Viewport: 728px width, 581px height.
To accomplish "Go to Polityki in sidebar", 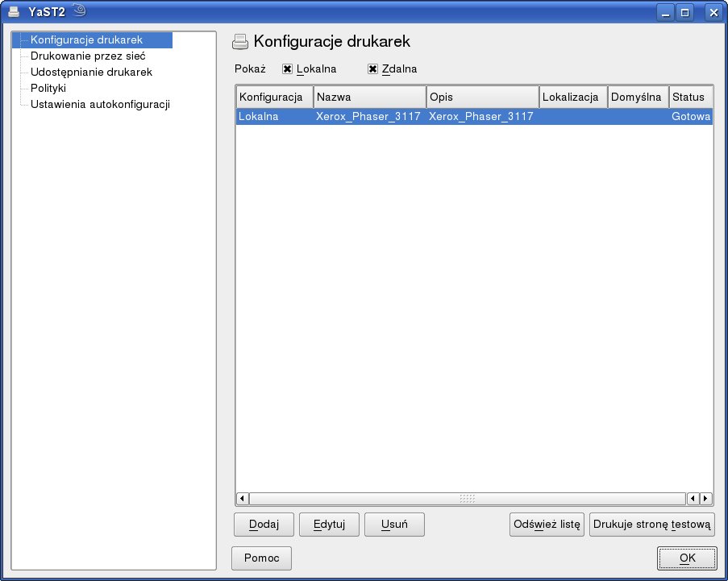I will pos(48,88).
